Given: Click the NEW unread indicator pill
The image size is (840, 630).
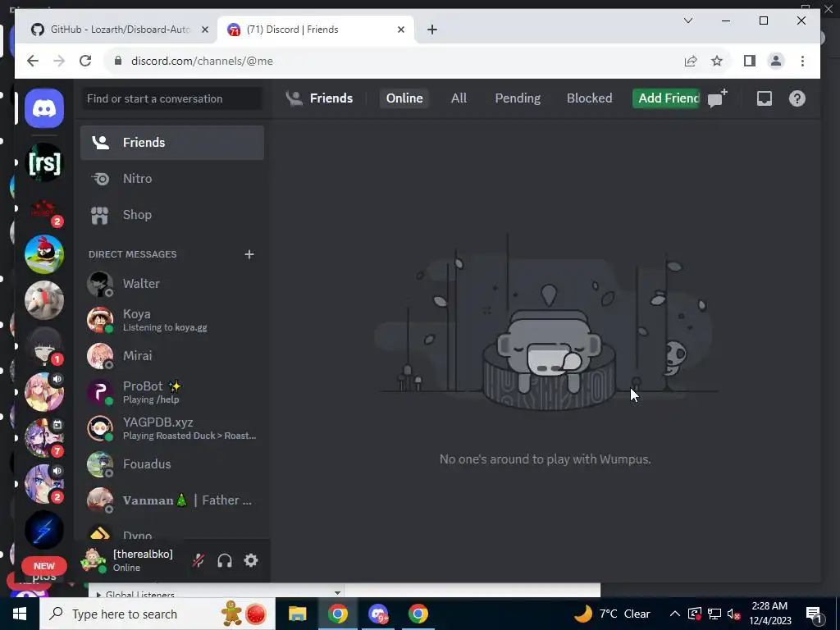Looking at the screenshot, I should [44, 566].
